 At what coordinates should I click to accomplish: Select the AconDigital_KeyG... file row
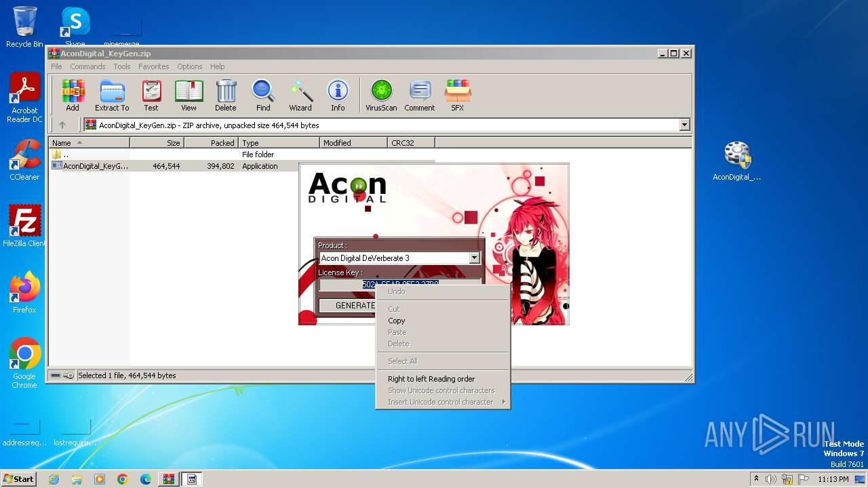click(x=242, y=166)
